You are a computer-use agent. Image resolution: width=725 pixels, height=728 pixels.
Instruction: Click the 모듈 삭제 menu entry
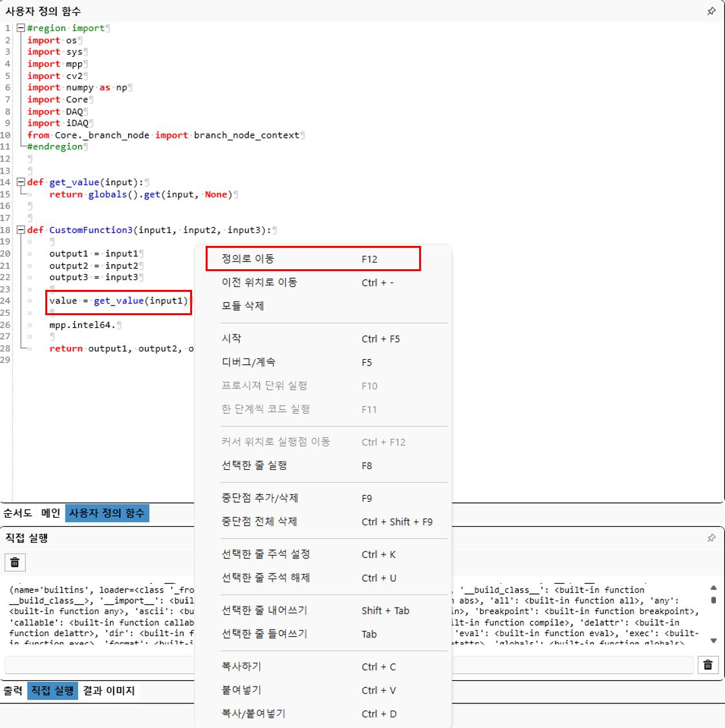tap(243, 305)
